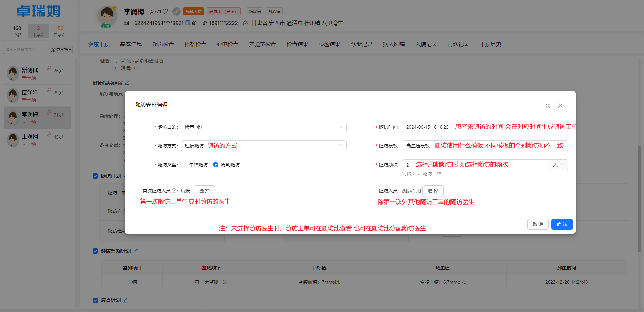Uncheck the 随访计划 checkbox
Viewport: 644px width, 312px height.
click(95, 176)
